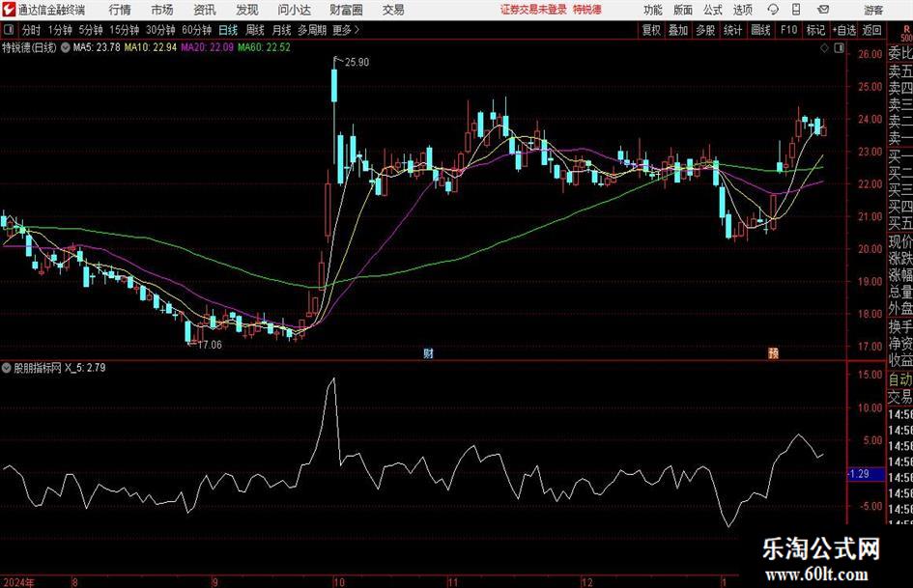Image resolution: width=913 pixels, height=588 pixels.
Task: Expand the 特锐德(日线) indicator dropdown arrow
Action: click(66, 47)
